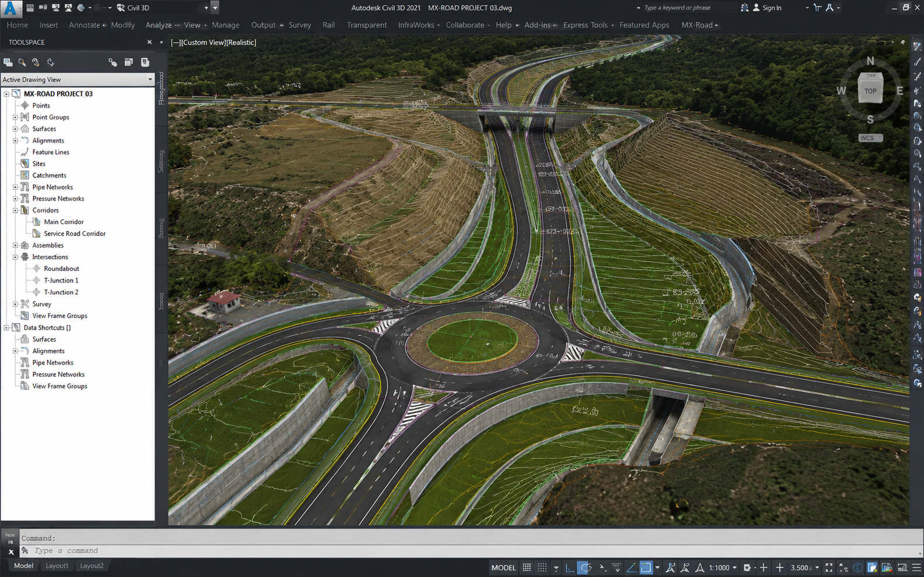Open the Insert ribbon tab
924x577 pixels.
[49, 25]
